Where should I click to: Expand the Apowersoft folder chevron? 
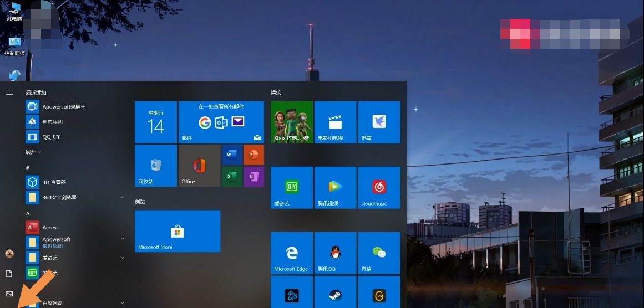pos(123,238)
